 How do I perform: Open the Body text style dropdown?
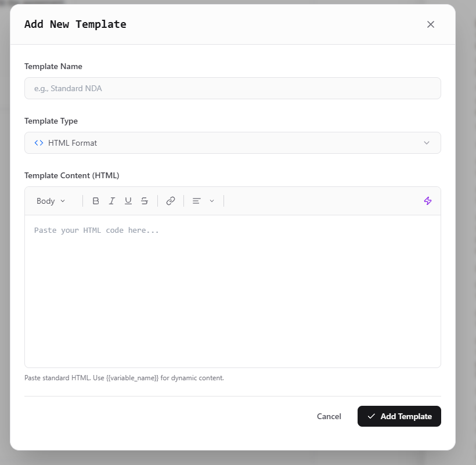coord(51,201)
